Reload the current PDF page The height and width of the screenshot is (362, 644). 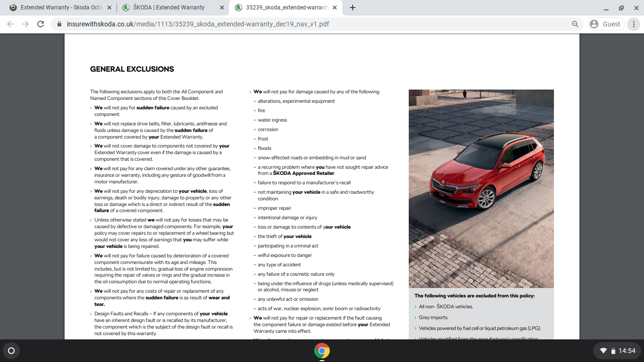coord(41,24)
